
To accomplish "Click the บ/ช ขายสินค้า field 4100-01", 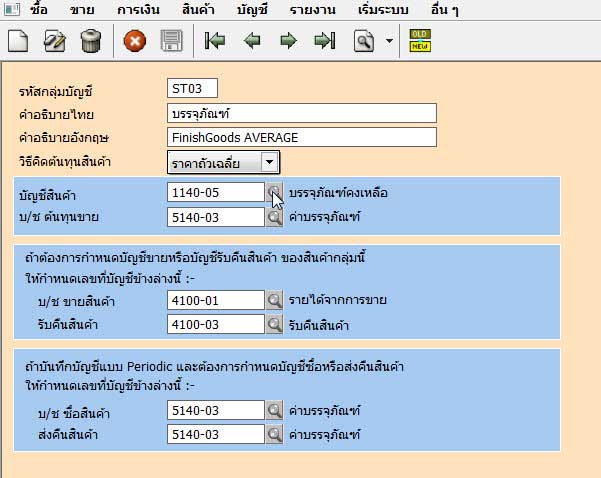I will 216,300.
